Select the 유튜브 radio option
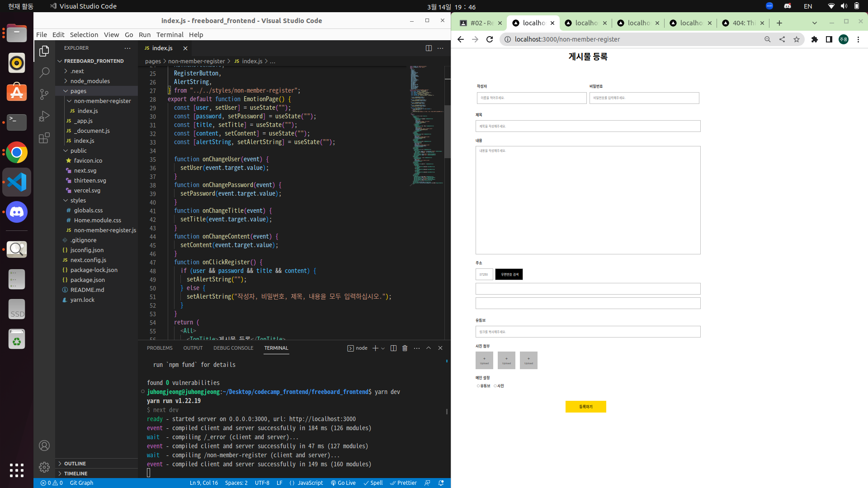 click(x=478, y=386)
